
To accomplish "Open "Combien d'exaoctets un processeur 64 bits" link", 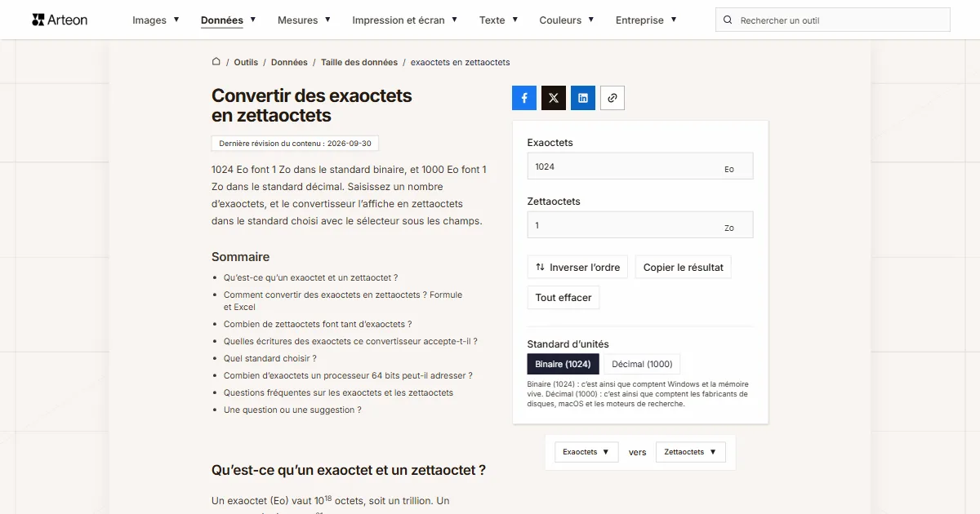I will 348,375.
